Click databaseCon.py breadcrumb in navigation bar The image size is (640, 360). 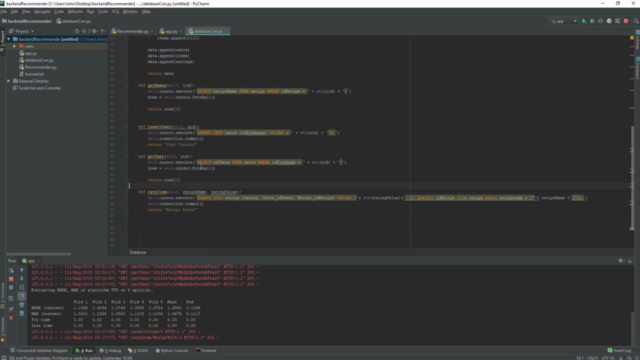pos(74,21)
